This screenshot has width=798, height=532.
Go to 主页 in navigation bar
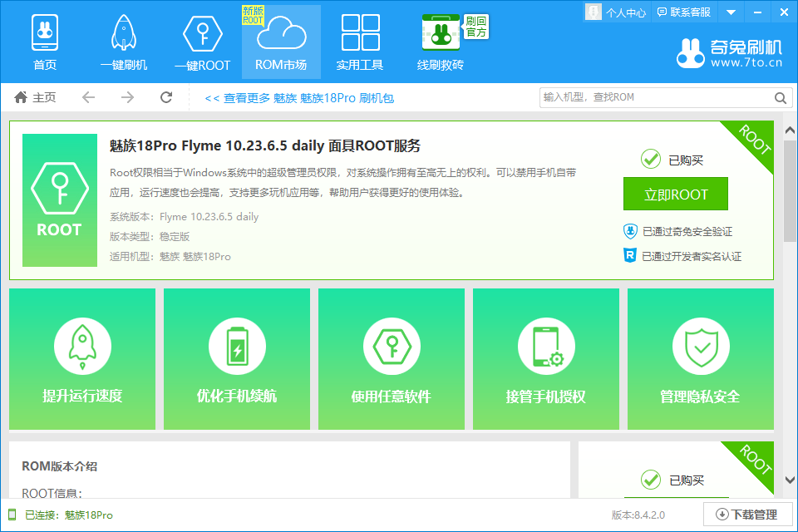[35, 97]
